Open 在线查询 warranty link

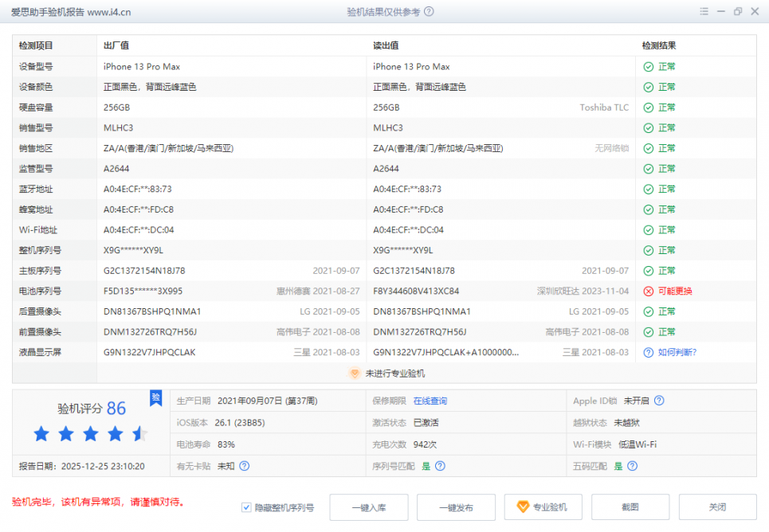[x=430, y=401]
